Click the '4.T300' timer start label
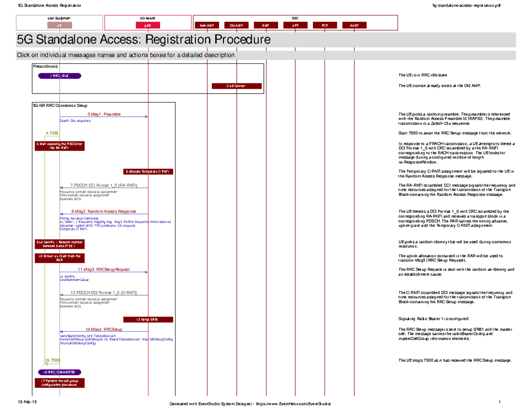532x411 pixels. point(52,133)
